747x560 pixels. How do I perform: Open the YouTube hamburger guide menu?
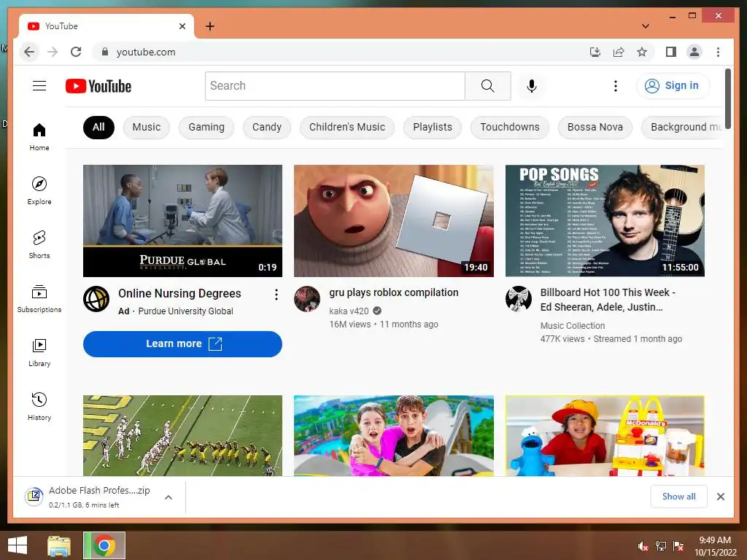point(39,86)
